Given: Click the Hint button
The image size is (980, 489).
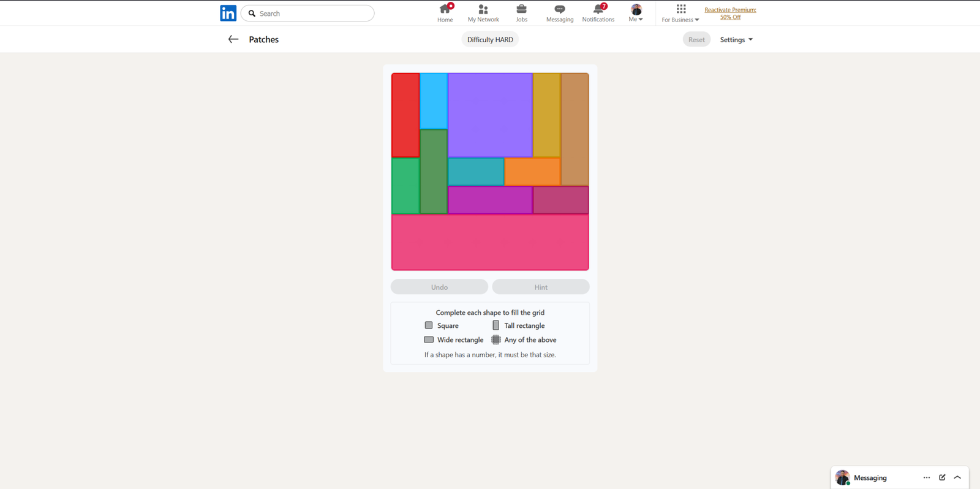Looking at the screenshot, I should [x=541, y=287].
